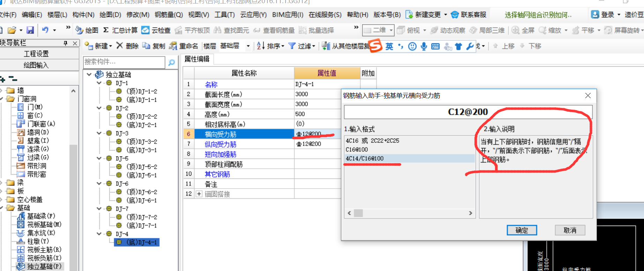644x271 pixels.
Task: Run 汇总计算 summary calculation
Action: pos(120,30)
